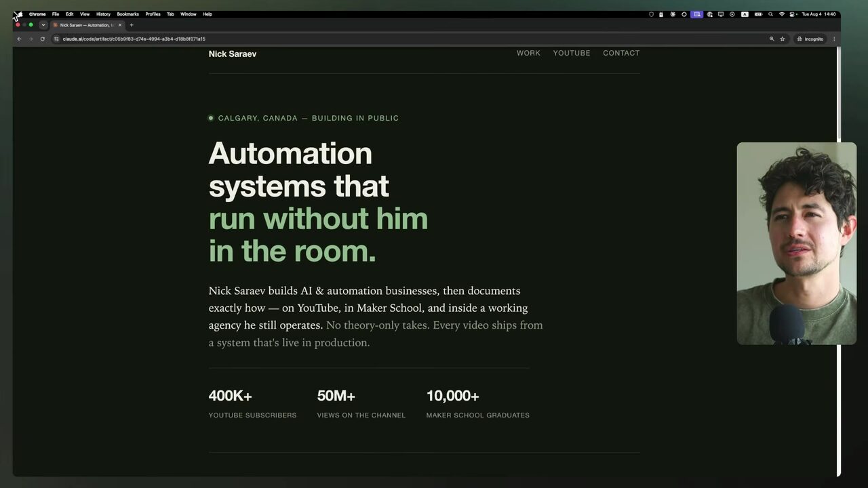Open the site information icon in address bar
Image resolution: width=868 pixels, height=488 pixels.
point(56,39)
